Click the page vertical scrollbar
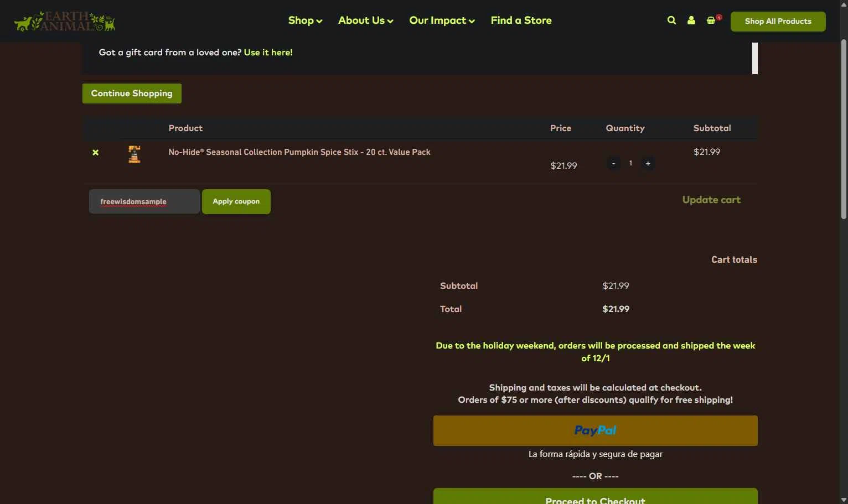The image size is (848, 504). (x=844, y=130)
